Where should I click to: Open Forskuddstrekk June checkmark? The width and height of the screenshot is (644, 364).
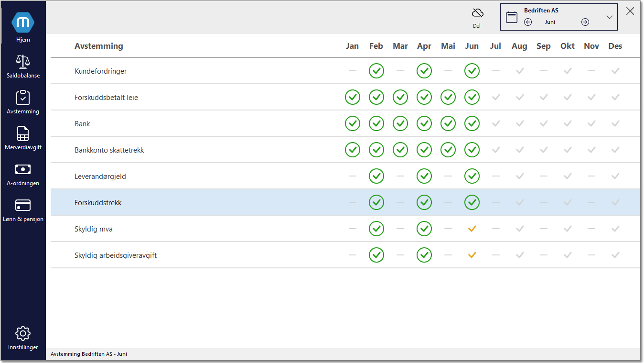click(x=472, y=202)
